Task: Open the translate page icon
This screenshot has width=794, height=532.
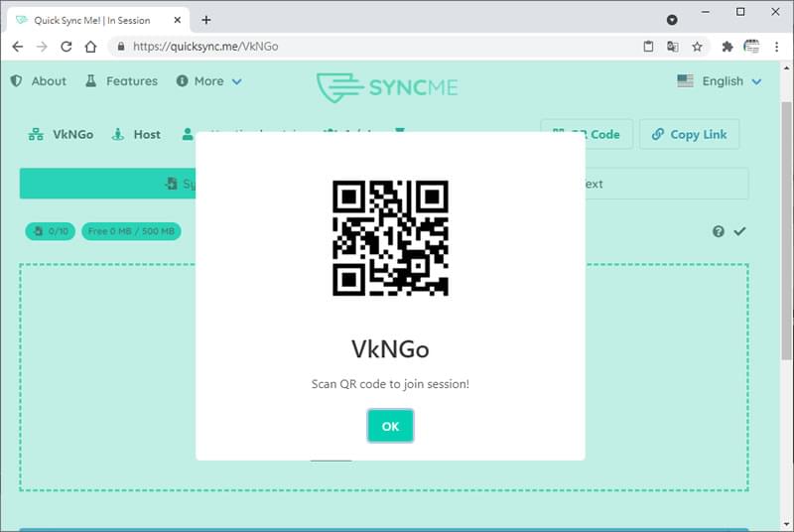Action: 673,47
